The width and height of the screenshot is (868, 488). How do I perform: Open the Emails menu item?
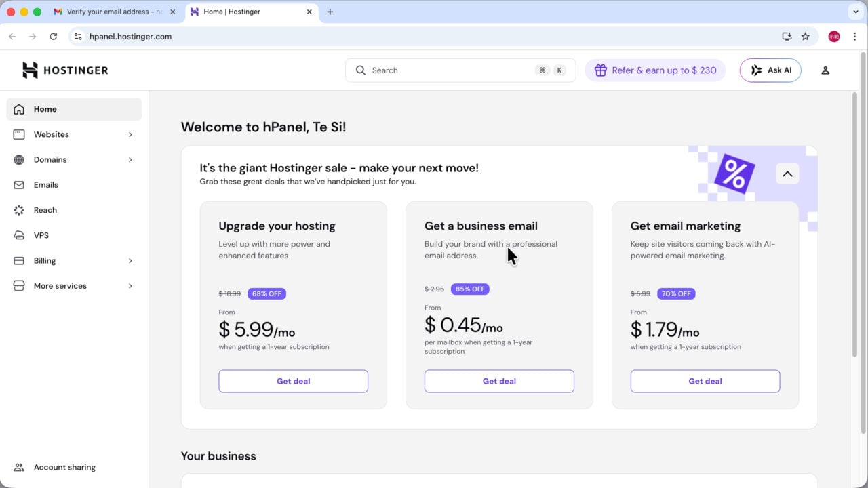74,185
